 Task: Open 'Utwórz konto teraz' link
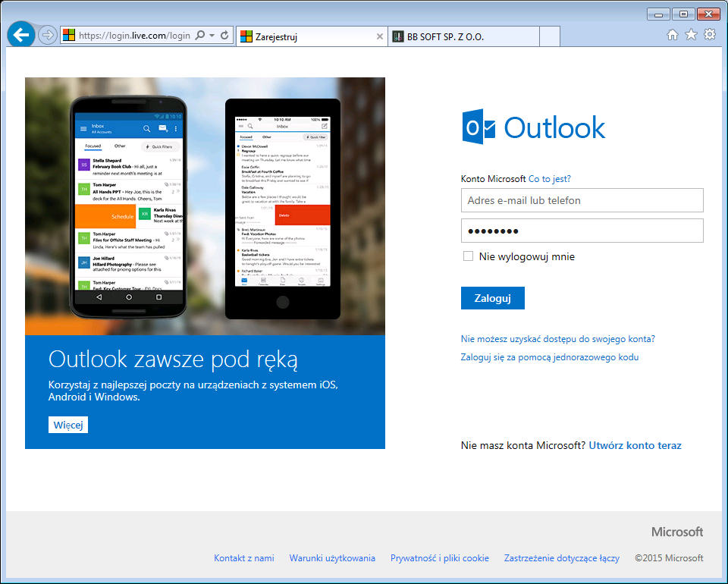pos(635,445)
